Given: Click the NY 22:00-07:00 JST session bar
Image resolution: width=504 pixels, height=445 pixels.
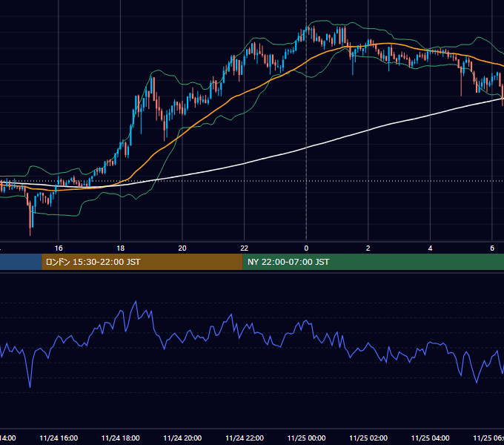Looking at the screenshot, I should 373,262.
